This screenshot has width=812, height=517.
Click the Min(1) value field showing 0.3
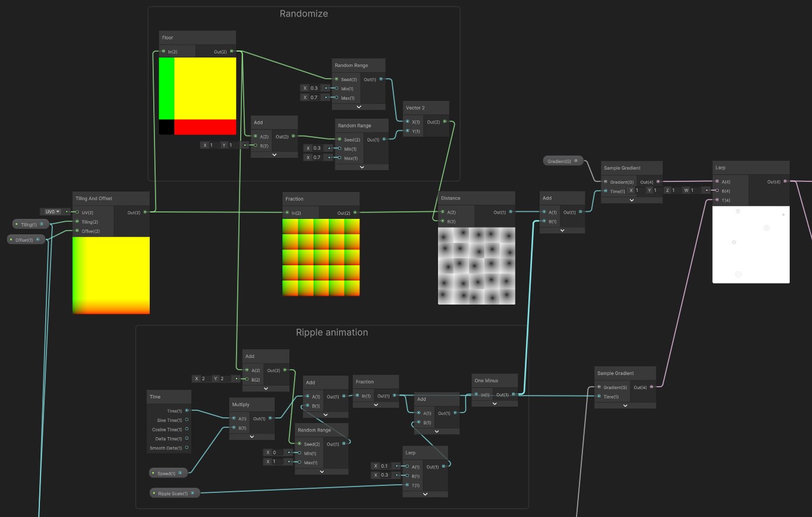point(314,88)
